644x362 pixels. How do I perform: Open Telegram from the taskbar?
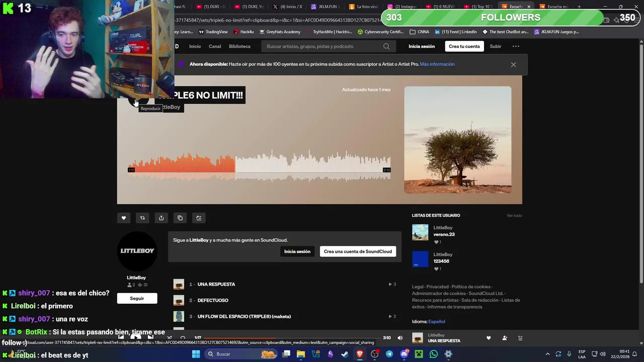click(389, 354)
